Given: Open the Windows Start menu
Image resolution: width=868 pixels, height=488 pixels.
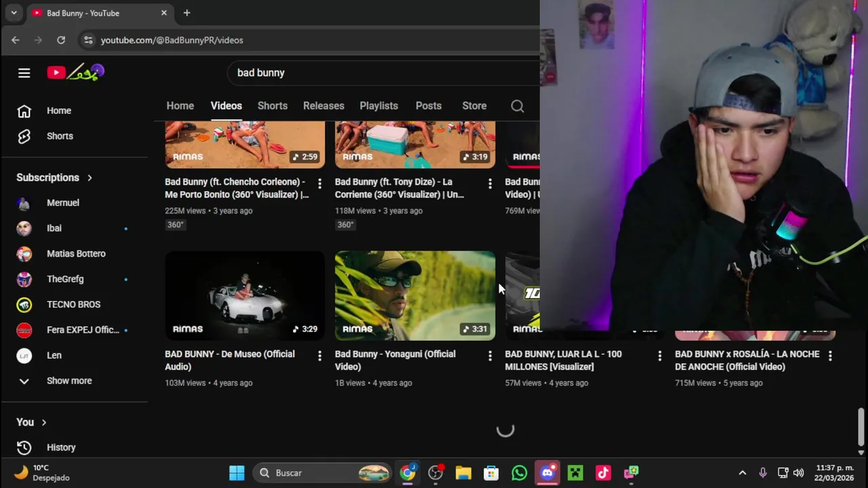Looking at the screenshot, I should tap(237, 472).
